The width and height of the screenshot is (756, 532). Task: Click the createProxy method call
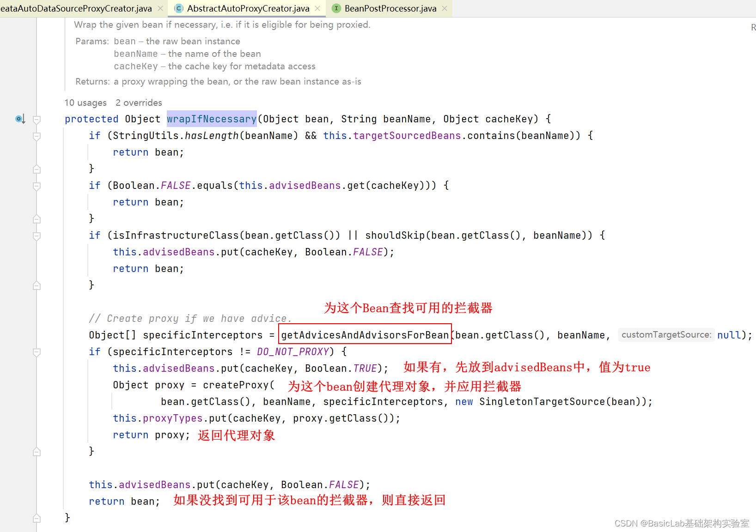click(x=236, y=385)
